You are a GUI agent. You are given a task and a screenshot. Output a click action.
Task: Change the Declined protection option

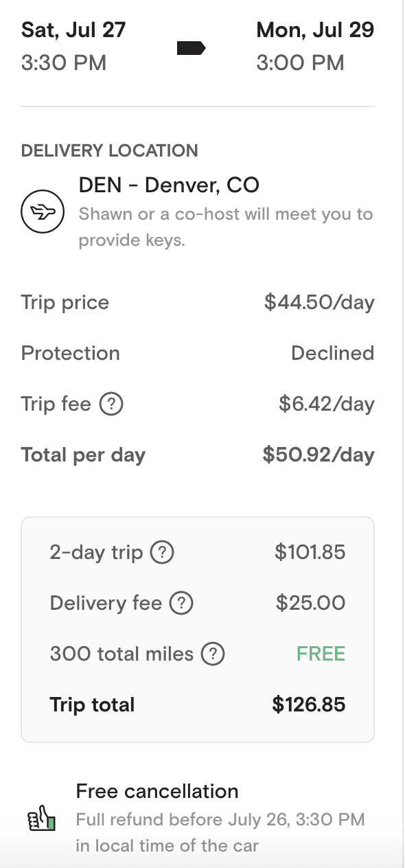(x=332, y=353)
